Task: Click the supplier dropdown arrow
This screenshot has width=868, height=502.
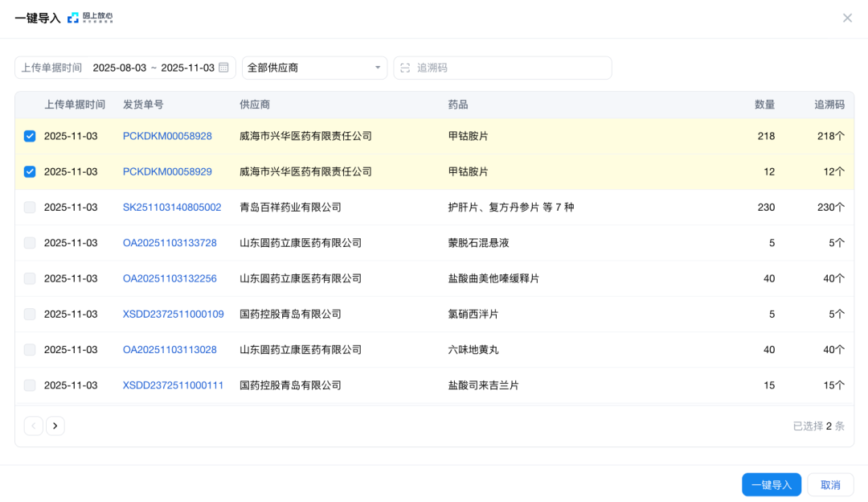Action: 378,68
